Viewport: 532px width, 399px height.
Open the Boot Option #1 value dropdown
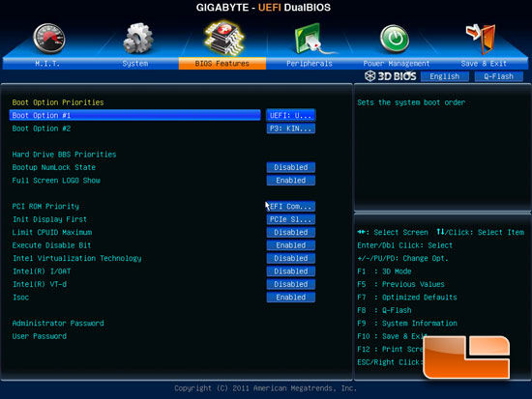coord(291,115)
